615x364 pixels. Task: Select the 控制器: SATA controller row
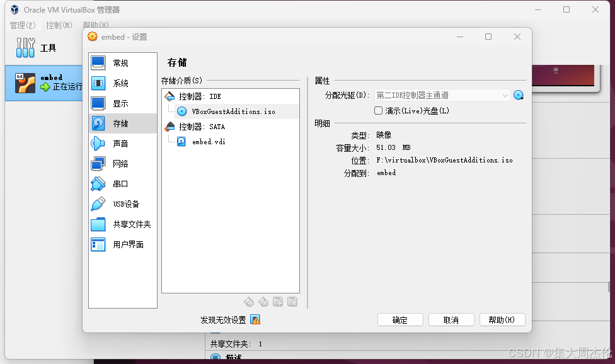point(230,127)
